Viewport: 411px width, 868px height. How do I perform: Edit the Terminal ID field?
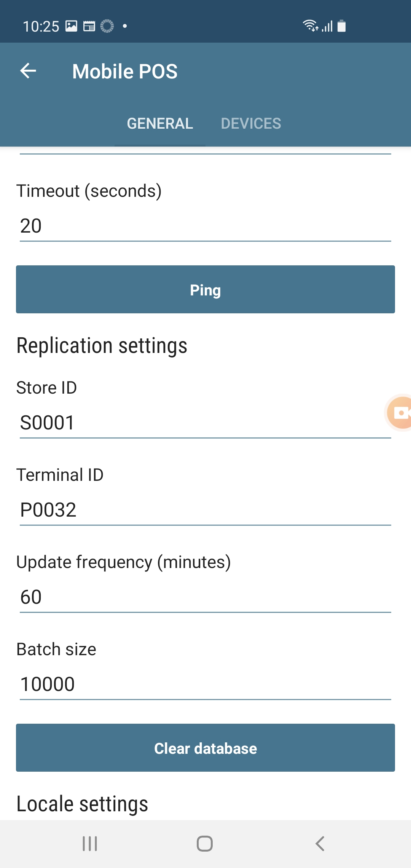click(205, 510)
